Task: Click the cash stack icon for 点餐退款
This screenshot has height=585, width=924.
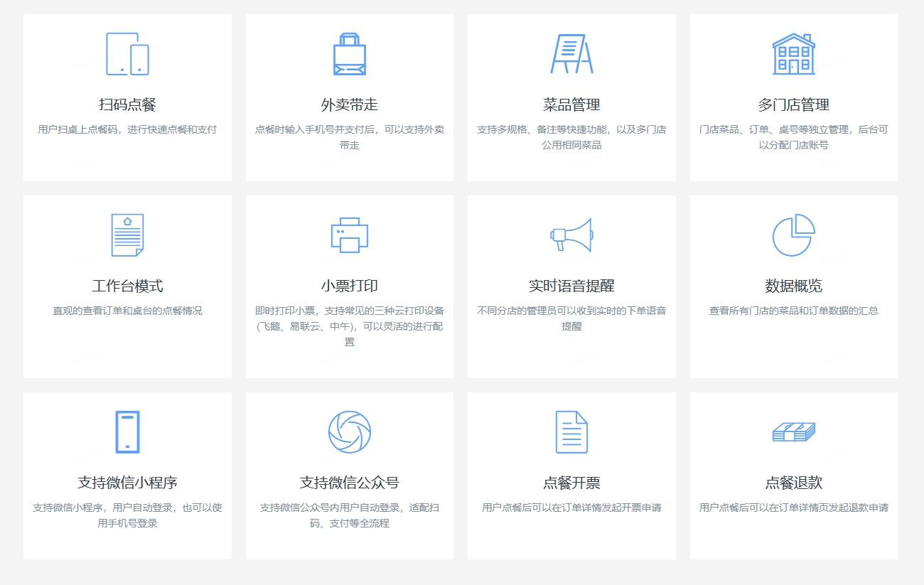Action: pyautogui.click(x=794, y=432)
